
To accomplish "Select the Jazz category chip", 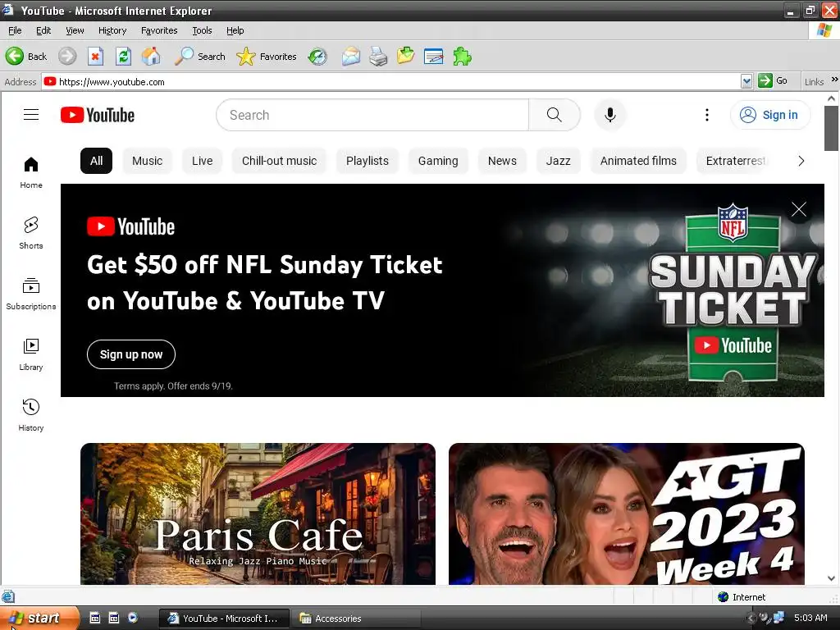I will 558,161.
